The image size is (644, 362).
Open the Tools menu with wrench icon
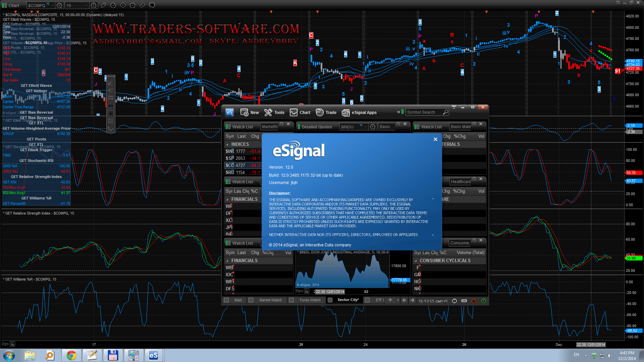tap(274, 113)
